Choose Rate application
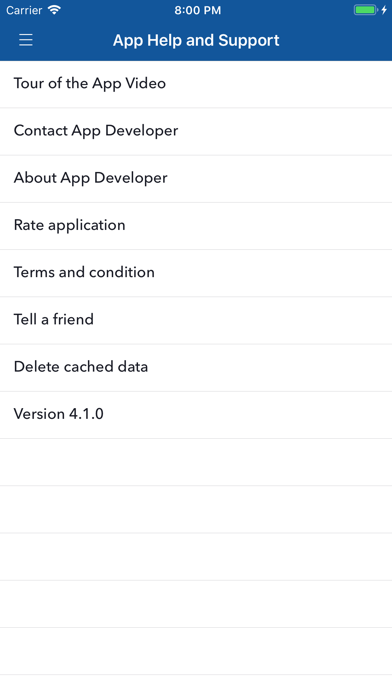392x696 pixels. [196, 226]
